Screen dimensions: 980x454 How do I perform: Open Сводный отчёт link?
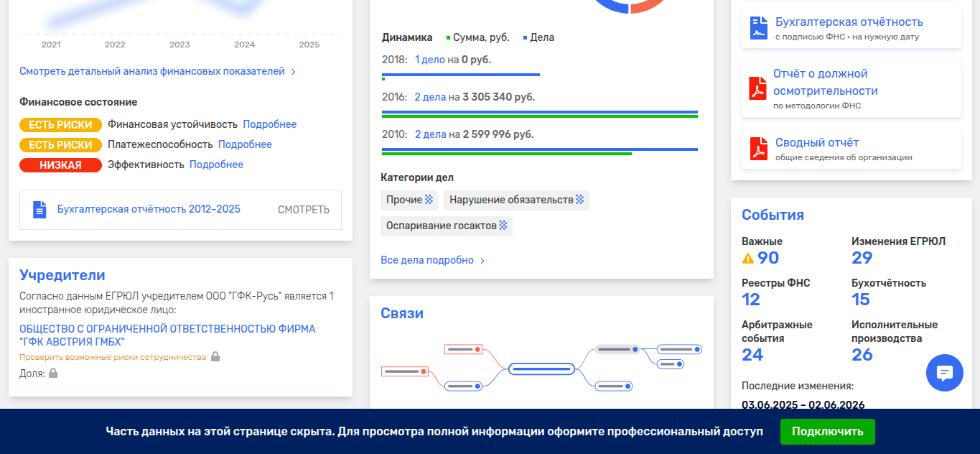817,143
